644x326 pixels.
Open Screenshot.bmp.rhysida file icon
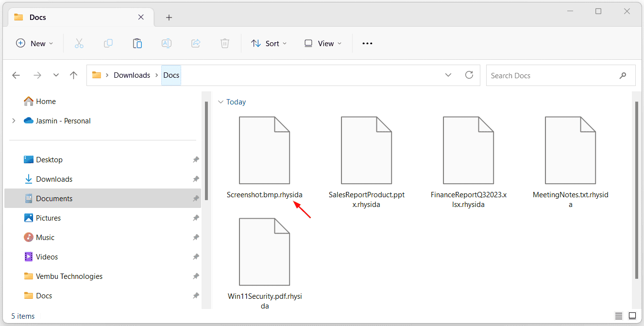click(264, 150)
